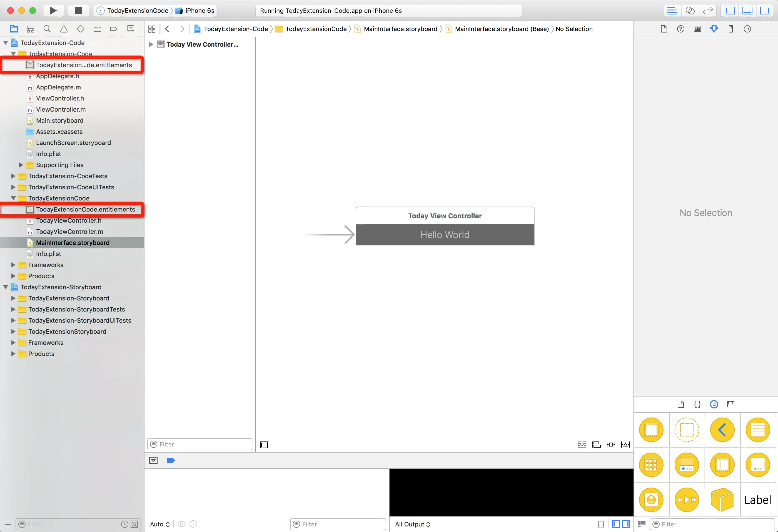Open the Find navigator search icon
Image resolution: width=778 pixels, height=532 pixels.
tap(47, 29)
